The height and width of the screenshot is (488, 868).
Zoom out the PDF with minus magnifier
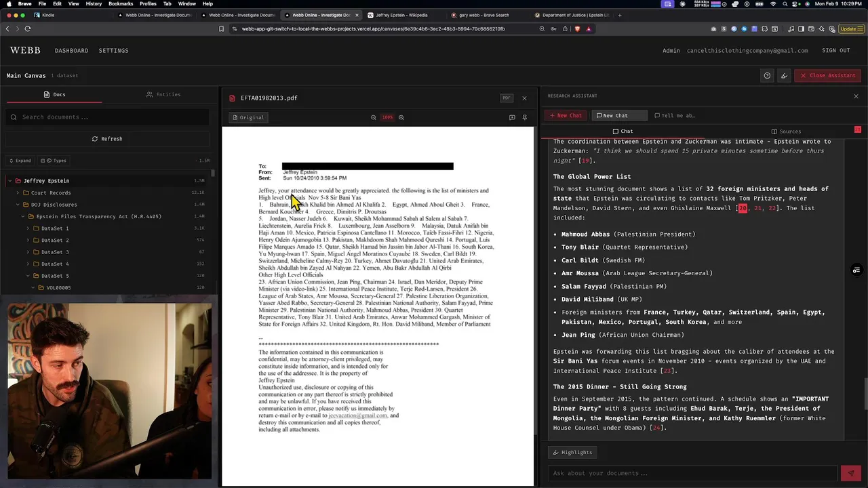tap(373, 117)
